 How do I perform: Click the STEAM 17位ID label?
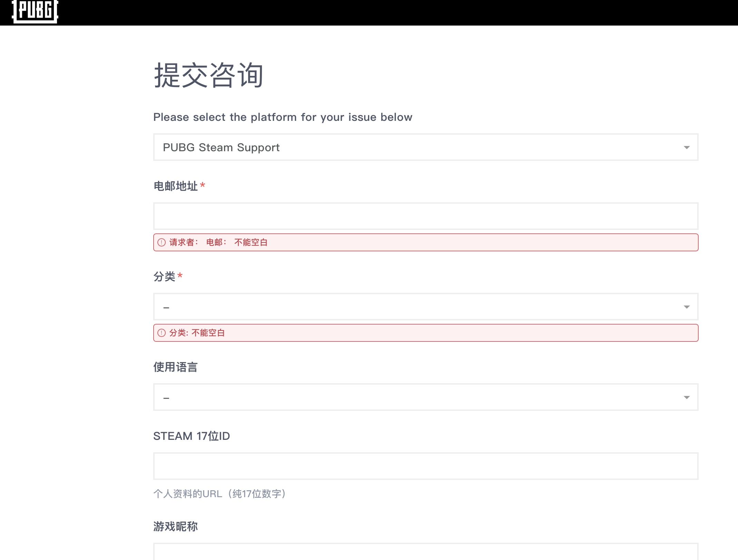pyautogui.click(x=192, y=436)
